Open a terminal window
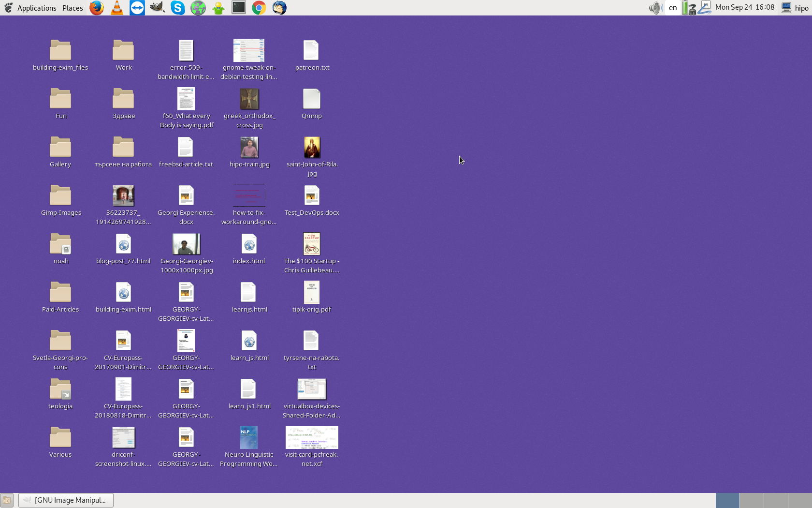Image resolution: width=812 pixels, height=508 pixels. [238, 8]
